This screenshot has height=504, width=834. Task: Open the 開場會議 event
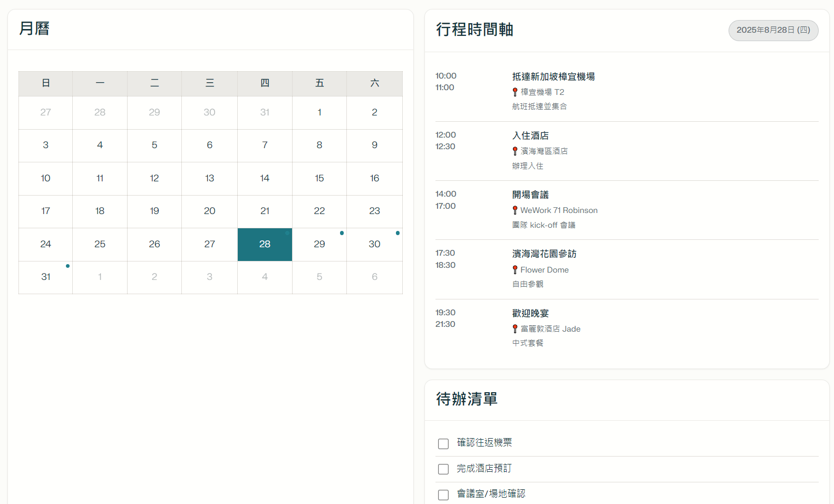coord(530,195)
